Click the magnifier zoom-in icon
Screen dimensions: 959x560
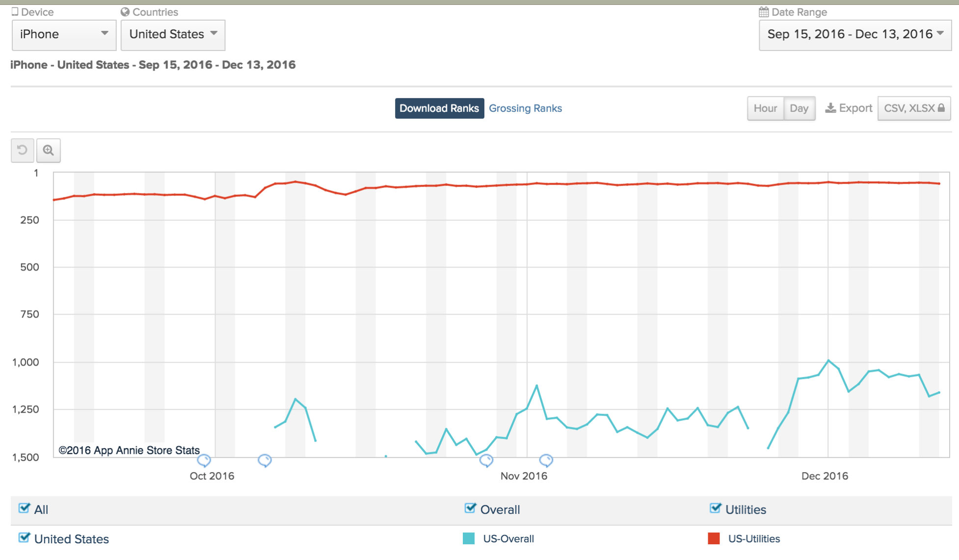click(x=48, y=150)
